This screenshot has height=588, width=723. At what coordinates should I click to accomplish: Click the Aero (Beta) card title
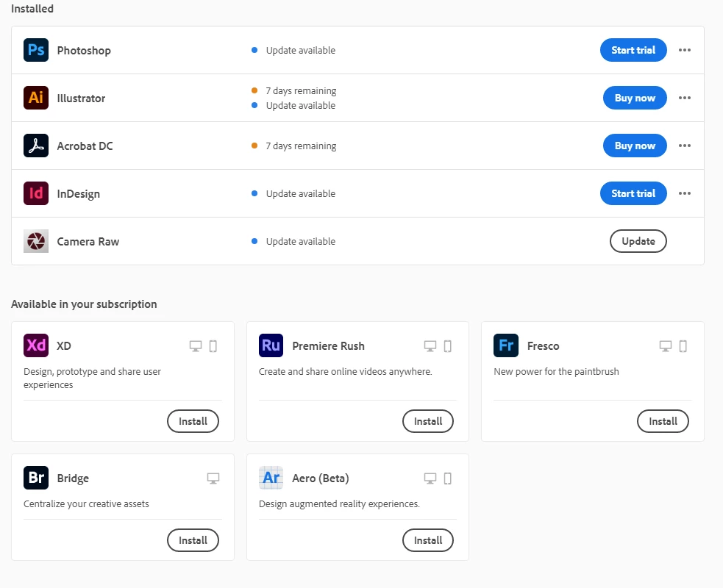tap(321, 478)
